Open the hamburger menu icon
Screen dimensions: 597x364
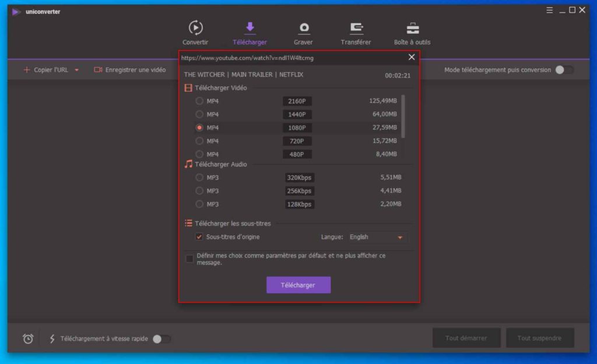(x=549, y=10)
